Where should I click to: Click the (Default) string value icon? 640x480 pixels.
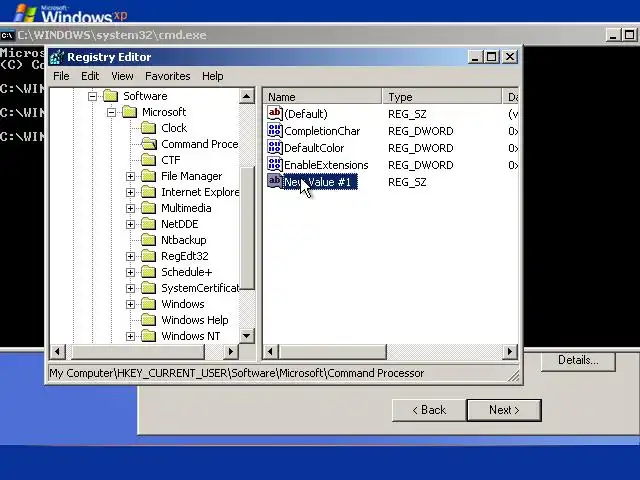[x=275, y=113]
